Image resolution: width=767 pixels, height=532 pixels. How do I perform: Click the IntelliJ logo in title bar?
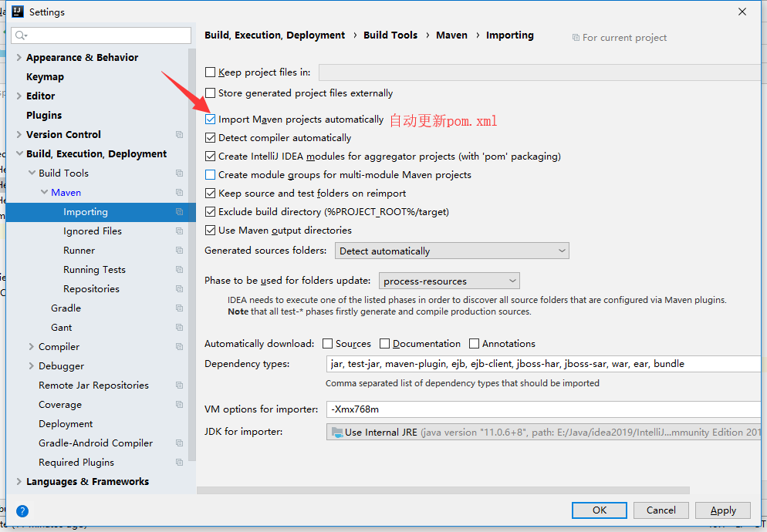point(18,12)
